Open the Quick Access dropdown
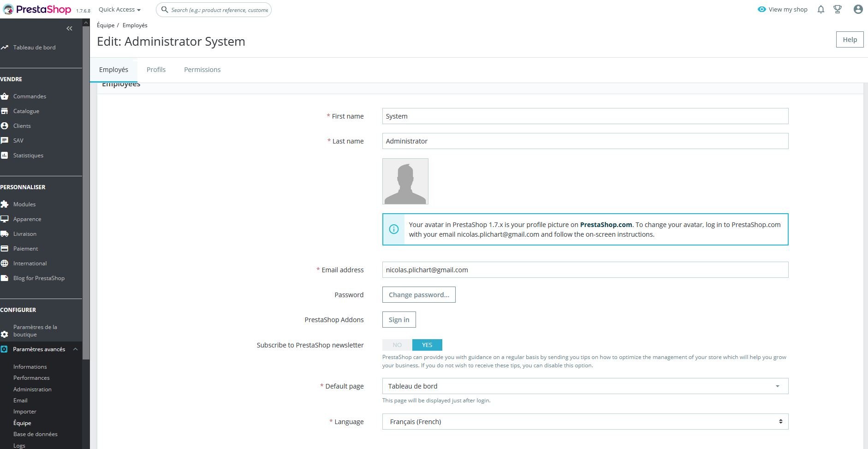Screen dimensions: 868x449 click(119, 9)
